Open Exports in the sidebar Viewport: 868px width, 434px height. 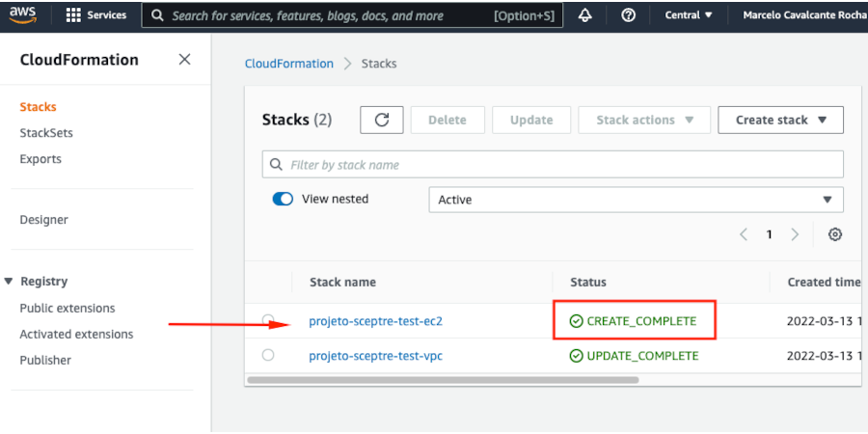pos(41,159)
